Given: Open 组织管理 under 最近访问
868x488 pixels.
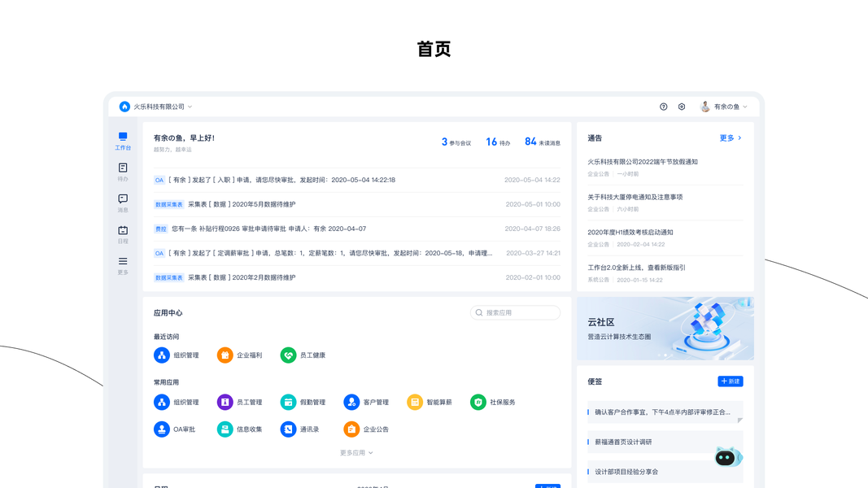Looking at the screenshot, I should (x=162, y=355).
